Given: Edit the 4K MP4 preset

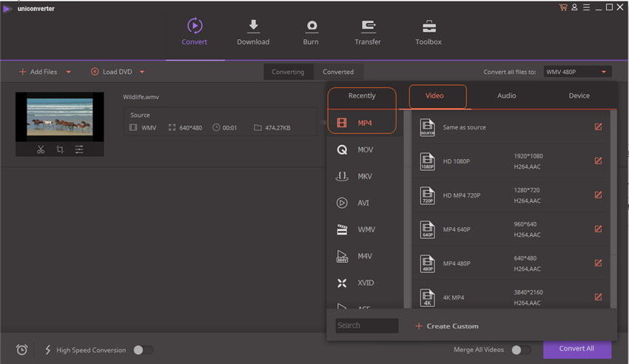Looking at the screenshot, I should 598,297.
